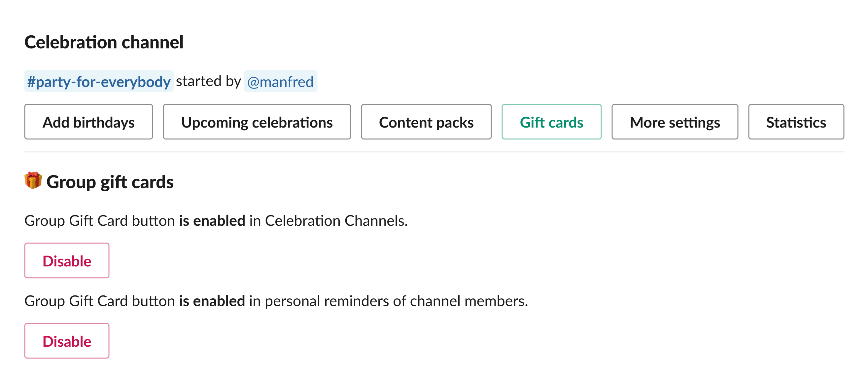The image size is (868, 382).
Task: View Upcoming celebrations
Action: (257, 122)
